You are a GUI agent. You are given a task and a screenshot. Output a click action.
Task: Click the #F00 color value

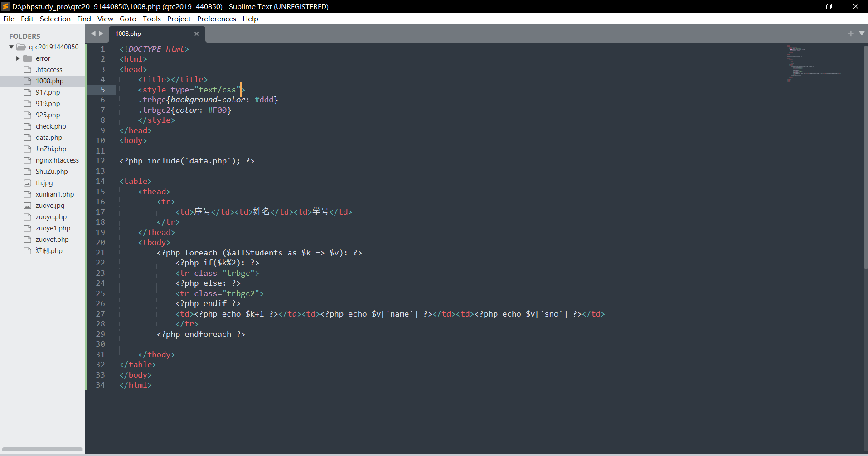(x=217, y=110)
